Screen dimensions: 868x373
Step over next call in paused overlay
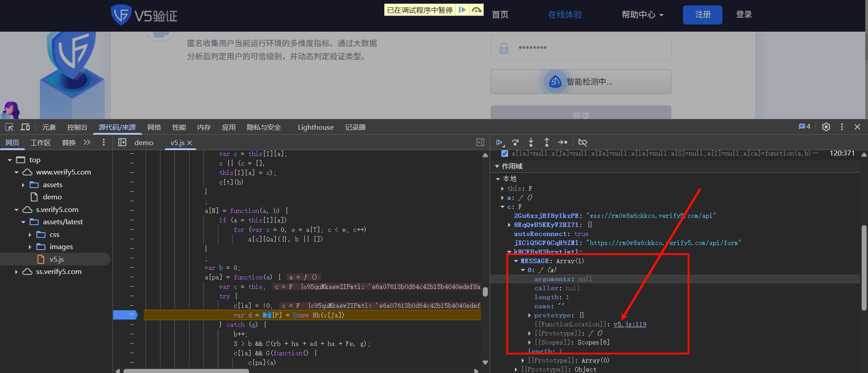476,10
